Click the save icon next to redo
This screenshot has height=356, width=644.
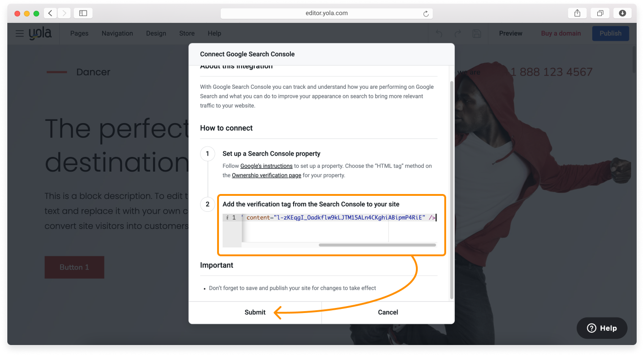coord(476,33)
